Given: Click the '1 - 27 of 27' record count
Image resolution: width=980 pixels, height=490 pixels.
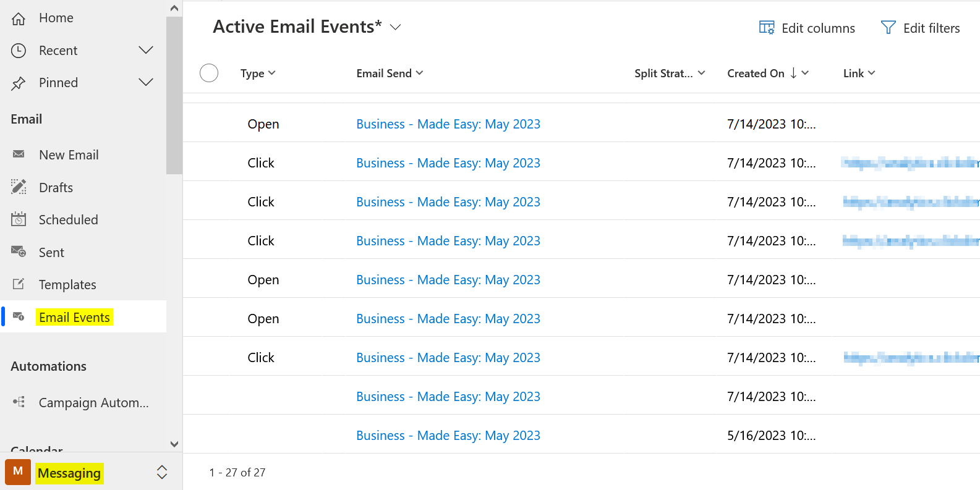Looking at the screenshot, I should point(237,472).
